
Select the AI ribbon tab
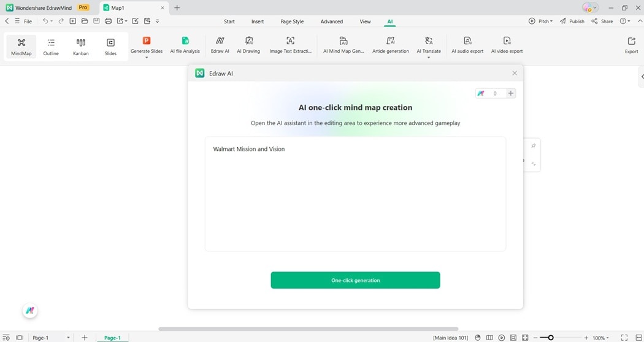tap(389, 21)
